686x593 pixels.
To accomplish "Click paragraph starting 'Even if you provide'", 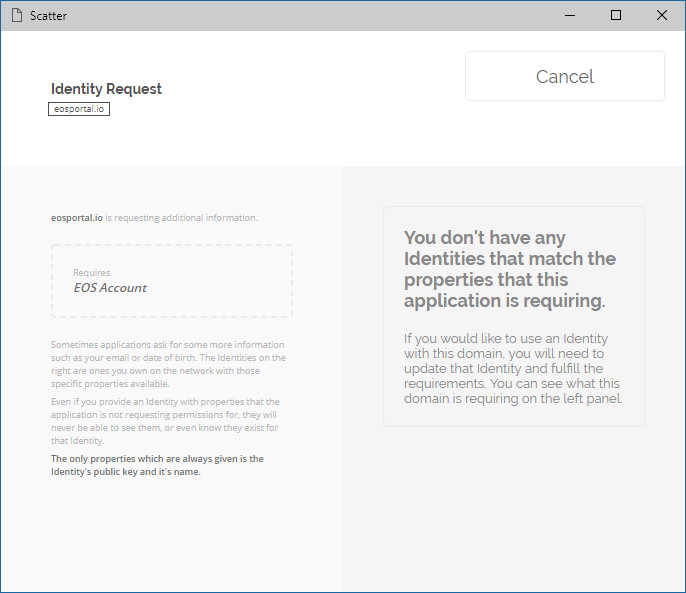I will pos(165,421).
